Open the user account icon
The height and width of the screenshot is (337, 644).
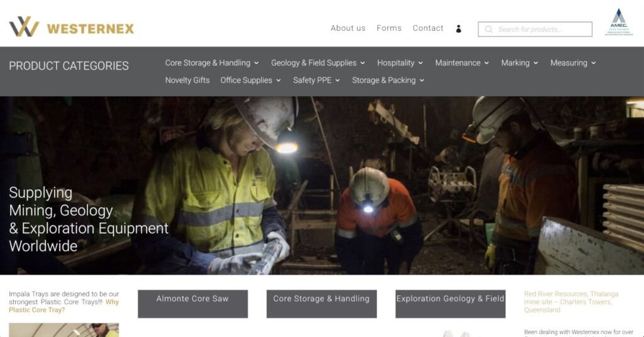(x=458, y=29)
